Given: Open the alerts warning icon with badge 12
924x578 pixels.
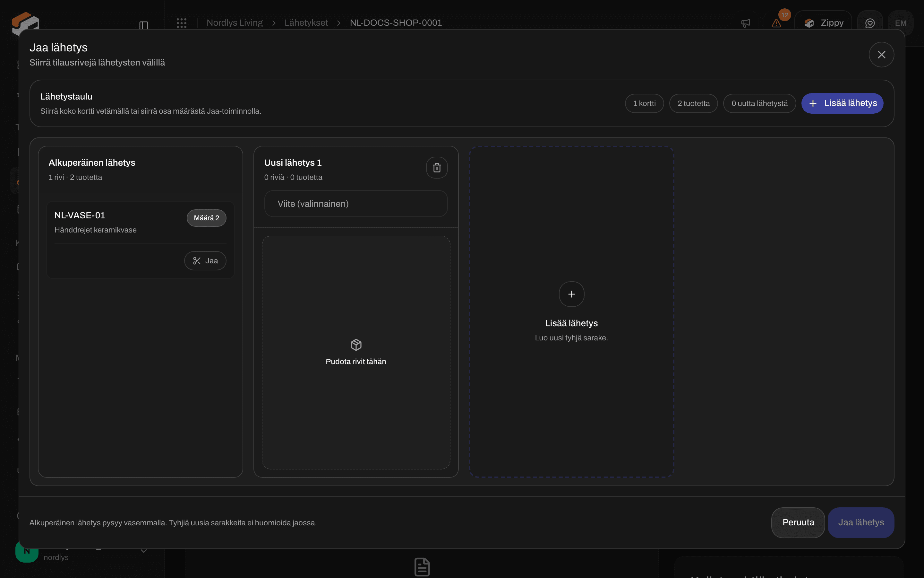Looking at the screenshot, I should [x=776, y=23].
